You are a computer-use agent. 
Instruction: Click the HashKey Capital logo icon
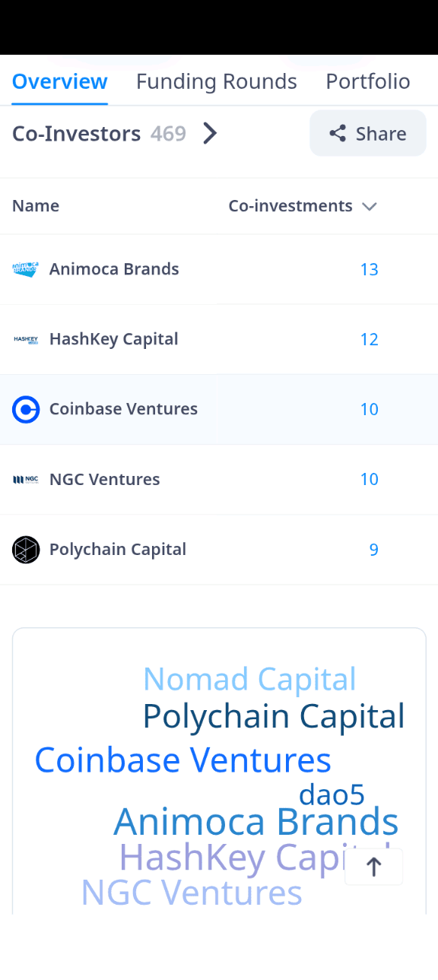26,339
